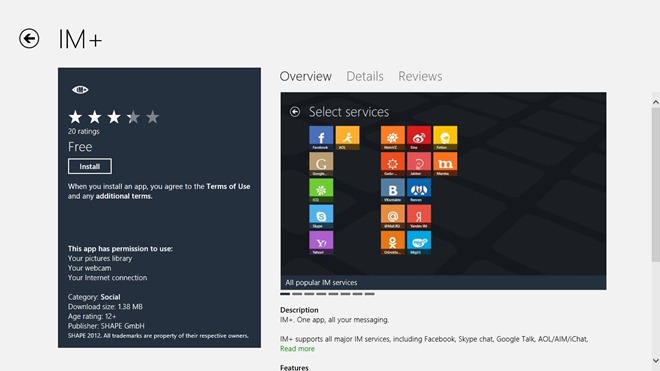This screenshot has height=371, width=660.
Task: Click the first star in the rating
Action: coord(75,117)
